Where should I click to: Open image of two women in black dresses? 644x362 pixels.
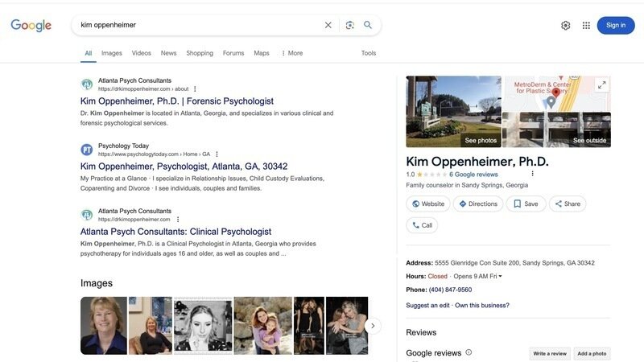(x=309, y=326)
